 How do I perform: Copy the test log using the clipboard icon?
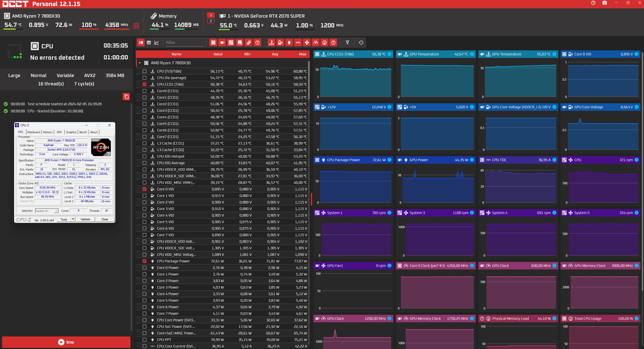pyautogui.click(x=126, y=97)
